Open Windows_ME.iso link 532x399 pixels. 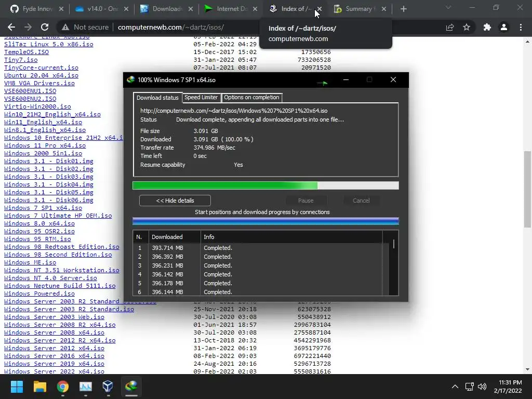click(x=30, y=262)
